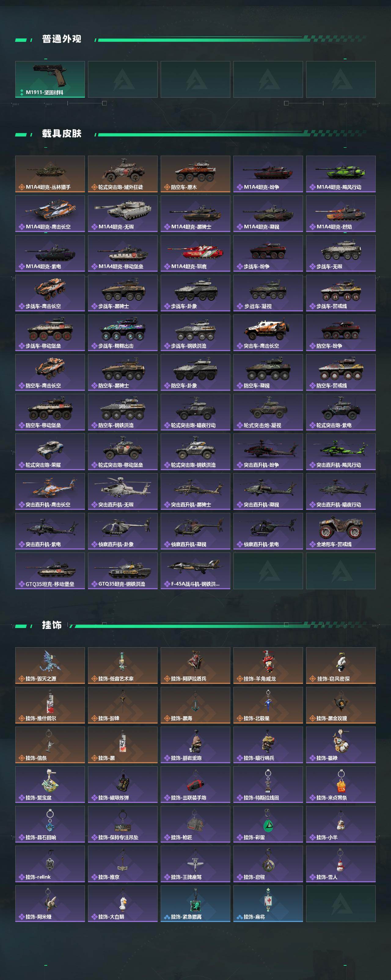
Task: Choose the 挂饰-紧急撤离 blue charm tile
Action: pos(195,904)
